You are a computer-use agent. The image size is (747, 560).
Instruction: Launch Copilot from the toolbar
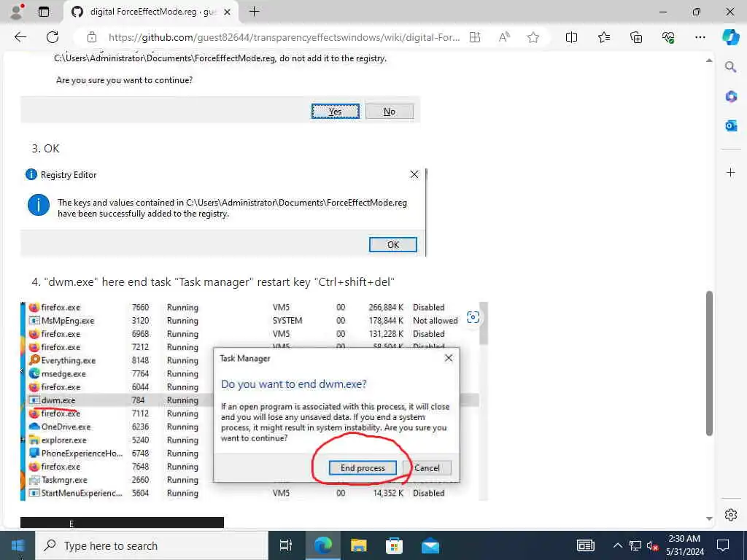731,37
